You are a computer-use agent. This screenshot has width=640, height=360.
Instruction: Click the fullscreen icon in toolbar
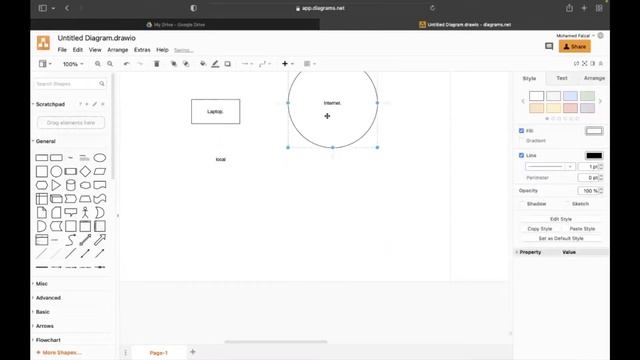pos(584,64)
